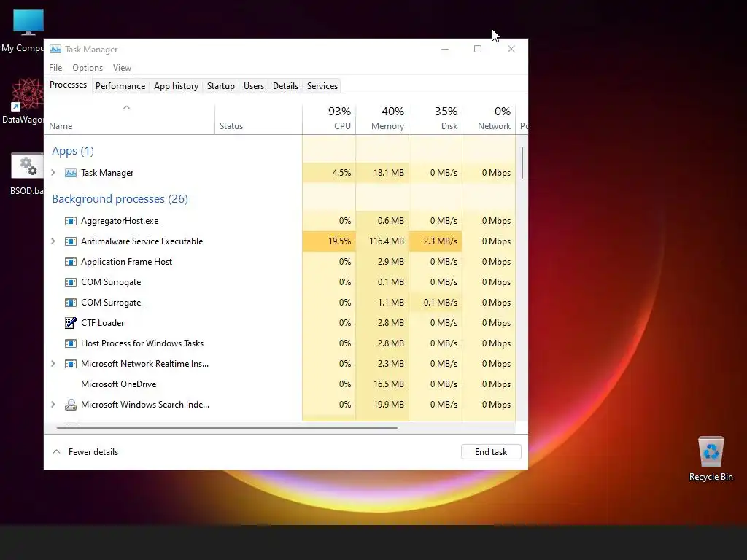
Task: Select the Processes tab
Action: click(68, 85)
